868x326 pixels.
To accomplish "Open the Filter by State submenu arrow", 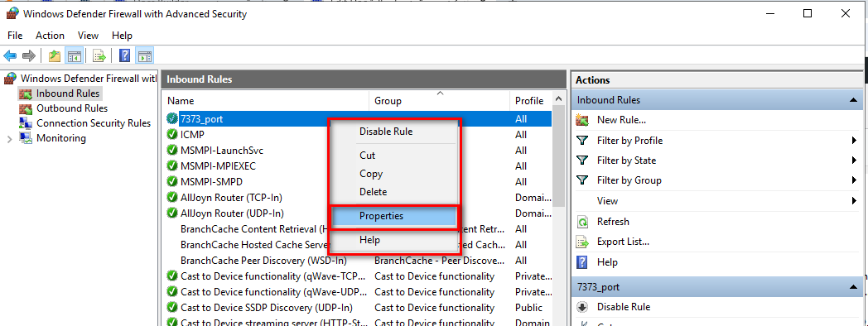I will click(854, 161).
